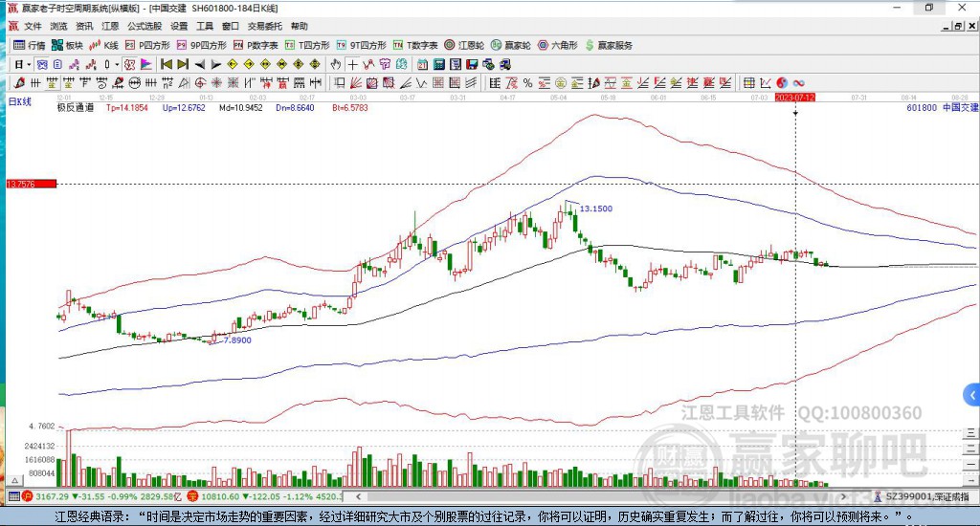
Task: Open the 交易委托 menu
Action: 265,26
